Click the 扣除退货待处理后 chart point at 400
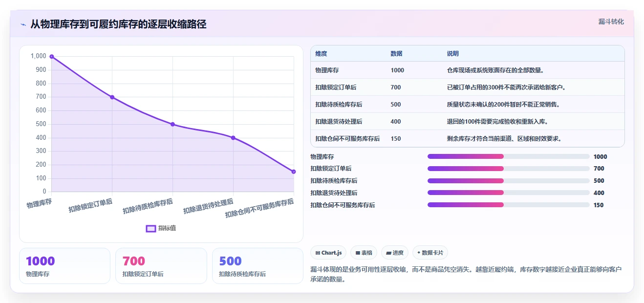 tap(233, 138)
